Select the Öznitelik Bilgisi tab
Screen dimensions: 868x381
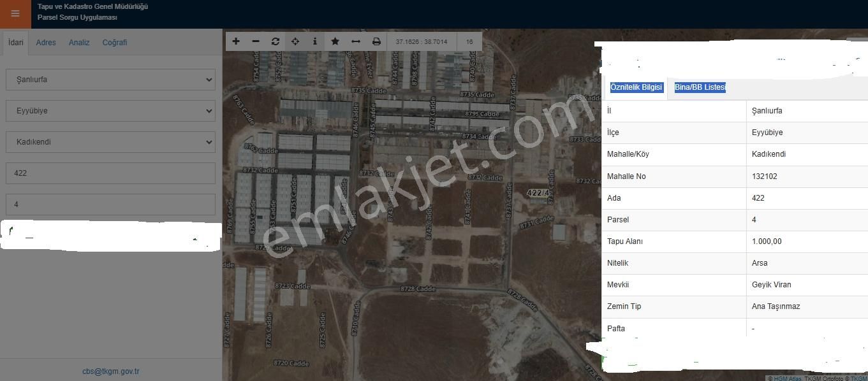[x=636, y=87]
